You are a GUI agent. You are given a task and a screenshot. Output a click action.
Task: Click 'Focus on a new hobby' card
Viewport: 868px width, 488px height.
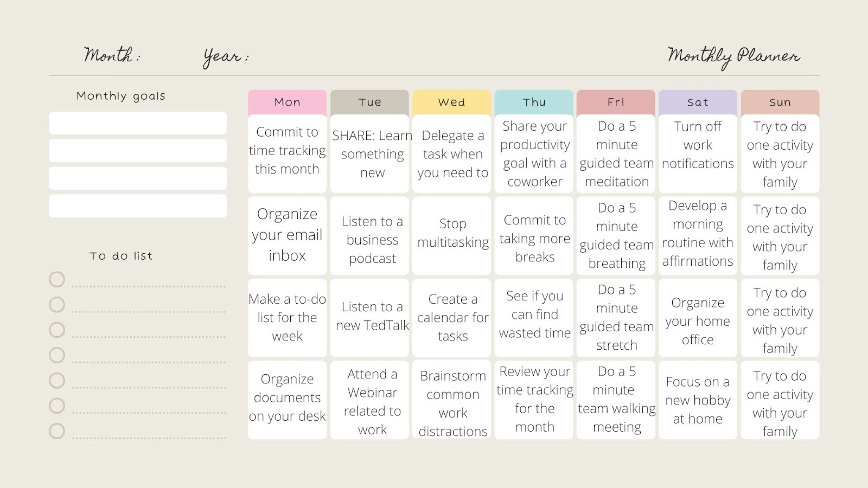pyautogui.click(x=698, y=400)
